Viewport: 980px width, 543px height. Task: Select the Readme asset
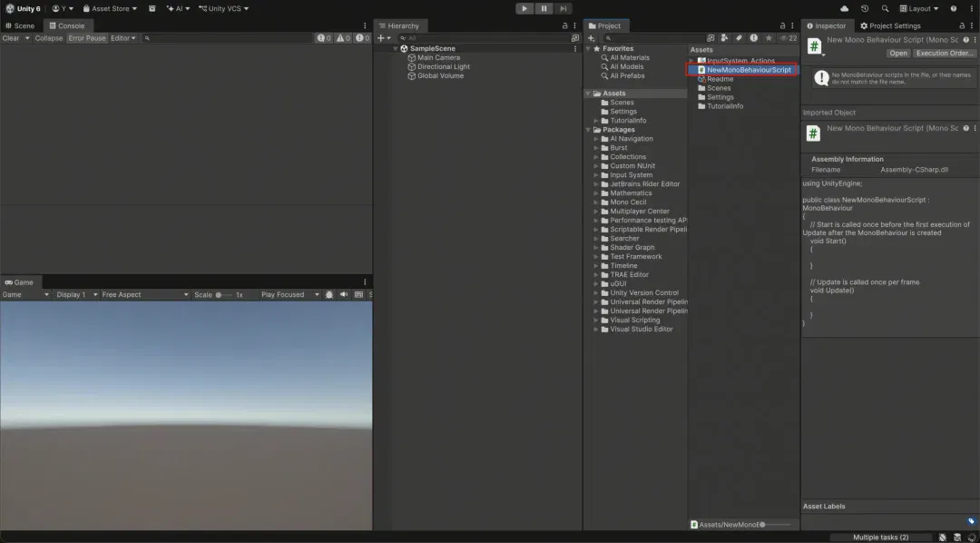pyautogui.click(x=716, y=79)
